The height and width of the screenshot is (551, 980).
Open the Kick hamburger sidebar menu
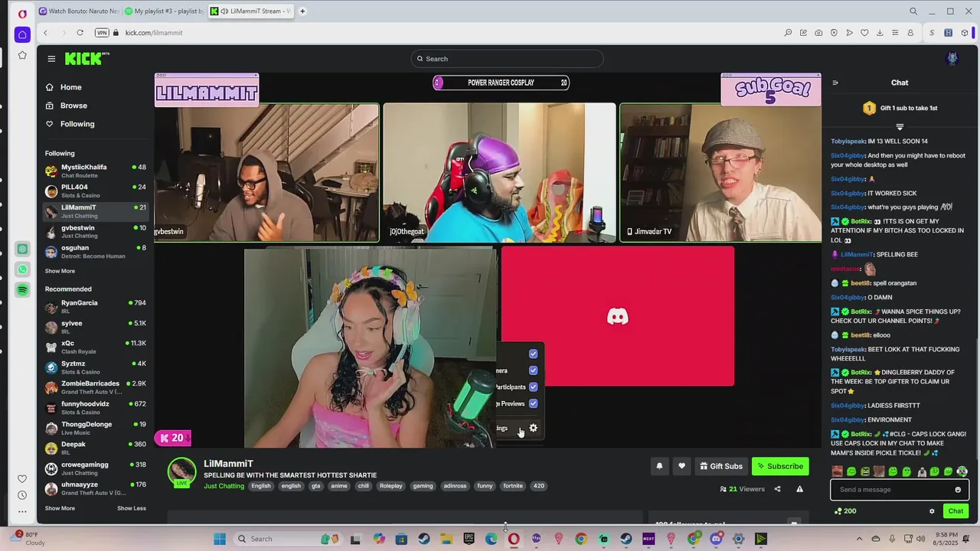(51, 59)
